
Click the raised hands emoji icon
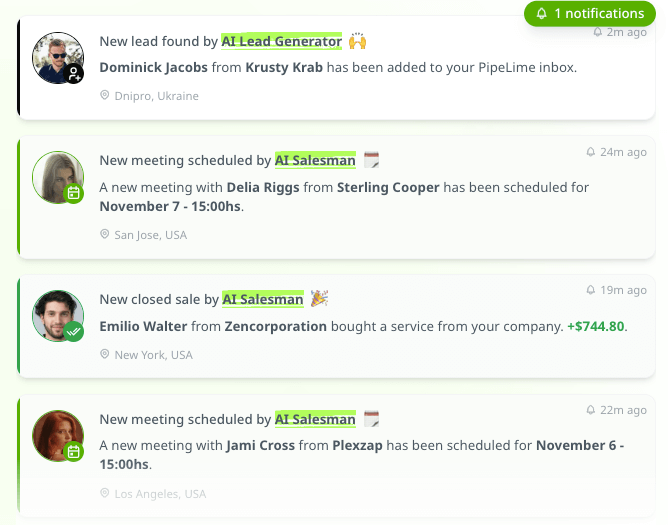point(357,42)
